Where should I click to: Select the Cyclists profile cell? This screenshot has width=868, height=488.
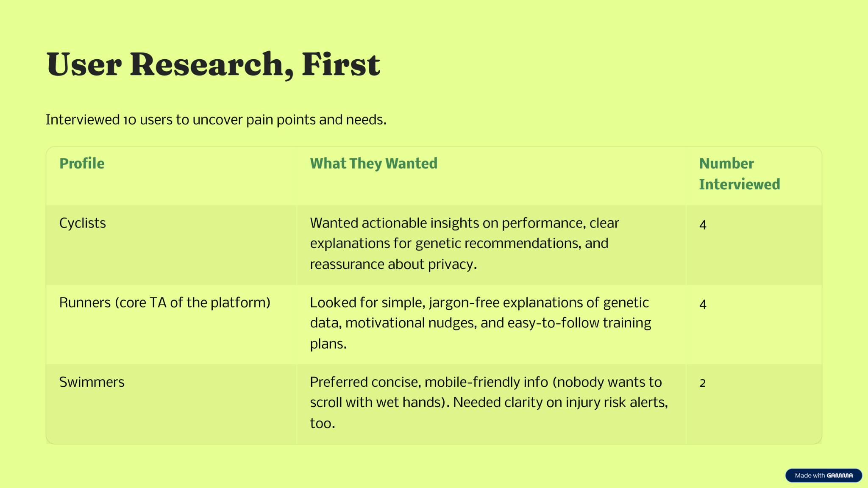coord(171,245)
